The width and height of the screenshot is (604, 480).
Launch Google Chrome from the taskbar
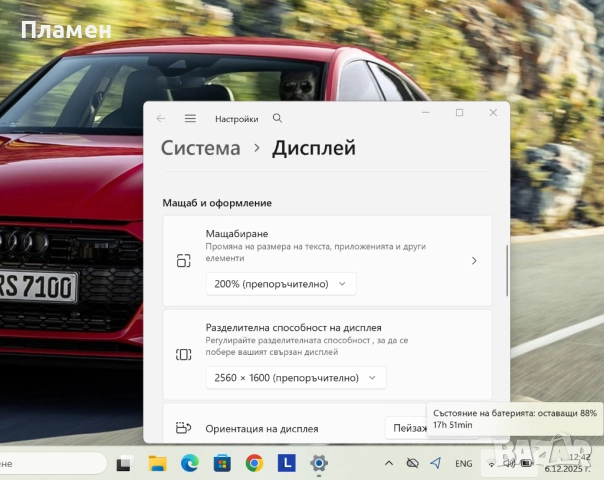pos(254,463)
